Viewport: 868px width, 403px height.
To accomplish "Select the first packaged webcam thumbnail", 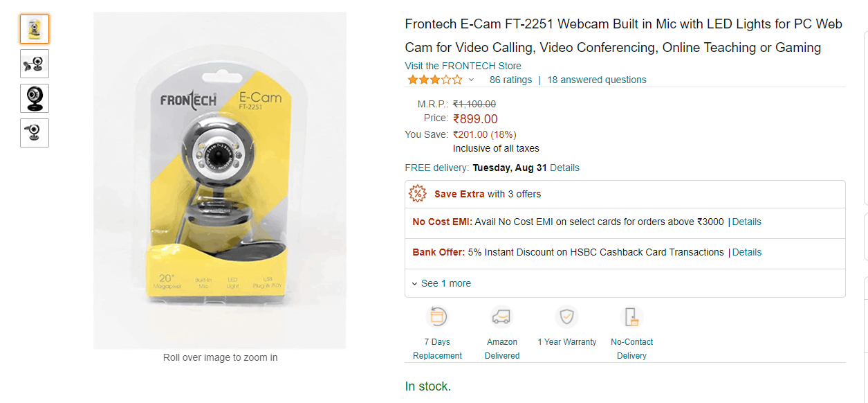I will (x=35, y=29).
